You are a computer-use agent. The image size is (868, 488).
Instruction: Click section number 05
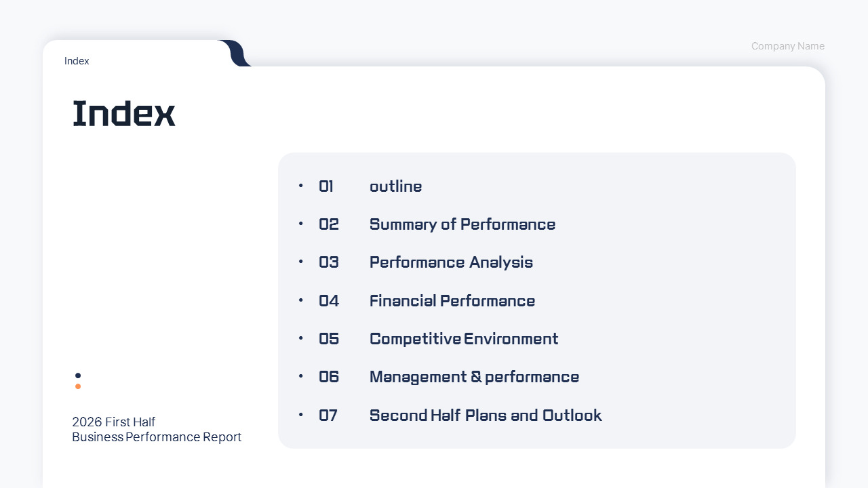tap(329, 339)
